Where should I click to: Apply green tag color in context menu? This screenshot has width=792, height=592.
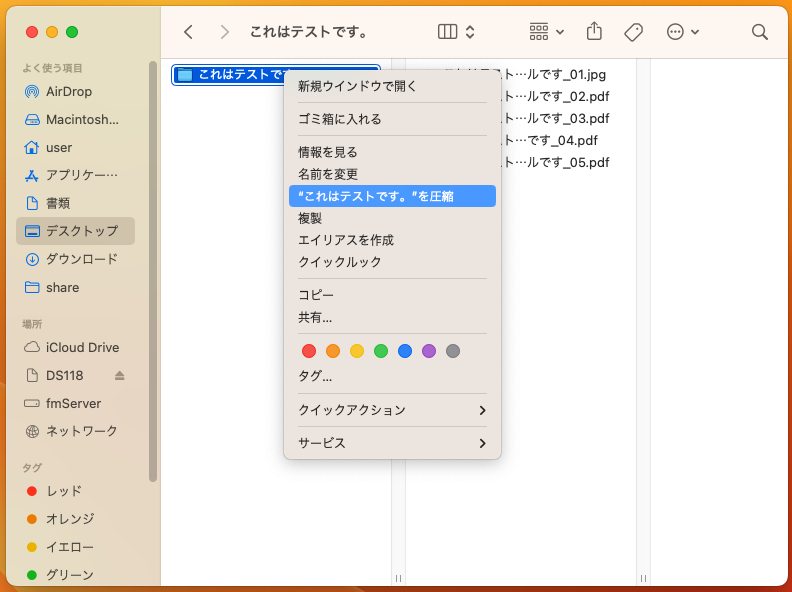381,351
